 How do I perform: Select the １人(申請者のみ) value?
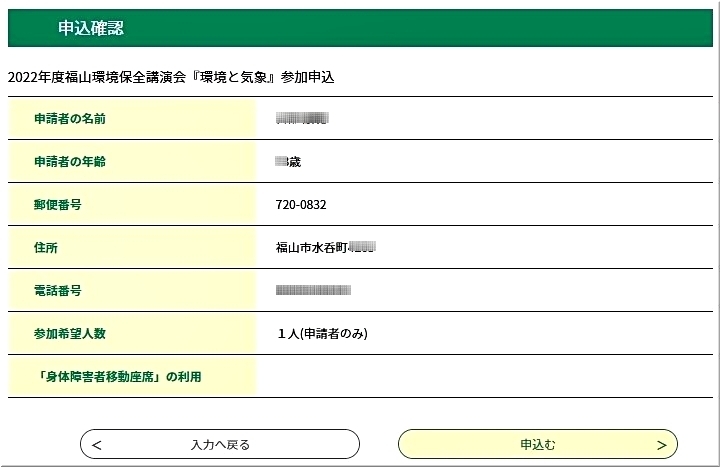(x=323, y=334)
